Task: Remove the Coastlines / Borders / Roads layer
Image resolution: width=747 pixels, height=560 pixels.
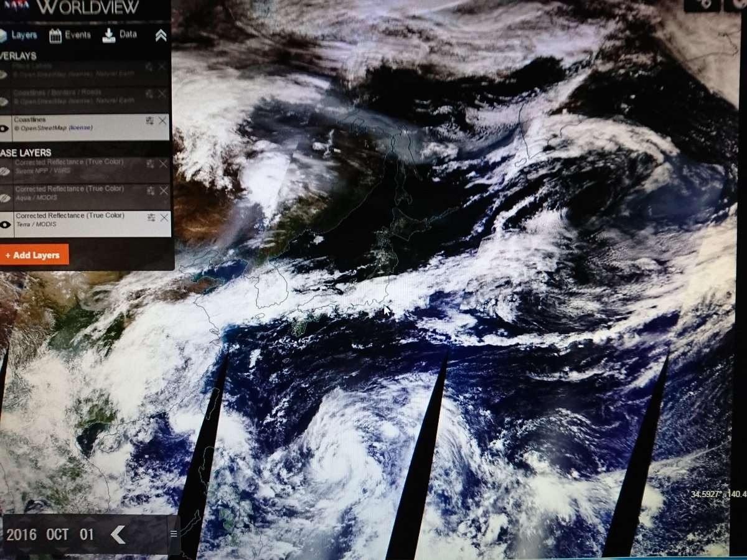Action: coord(162,94)
